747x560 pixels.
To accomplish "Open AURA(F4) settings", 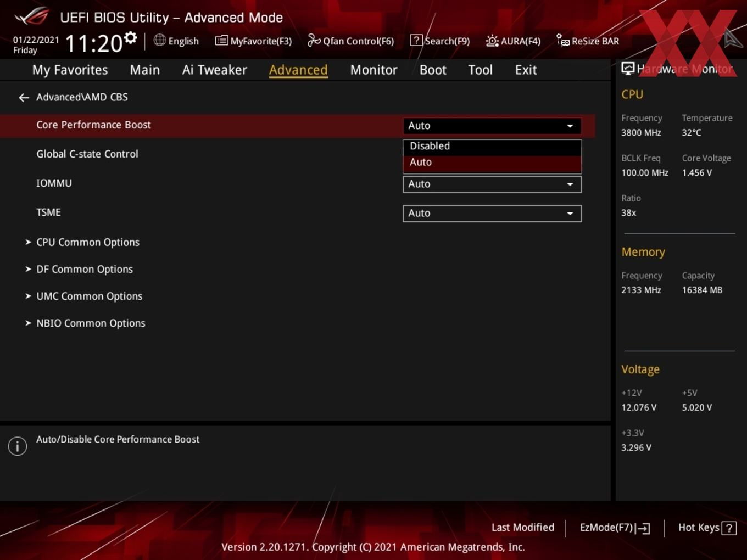I will [513, 41].
